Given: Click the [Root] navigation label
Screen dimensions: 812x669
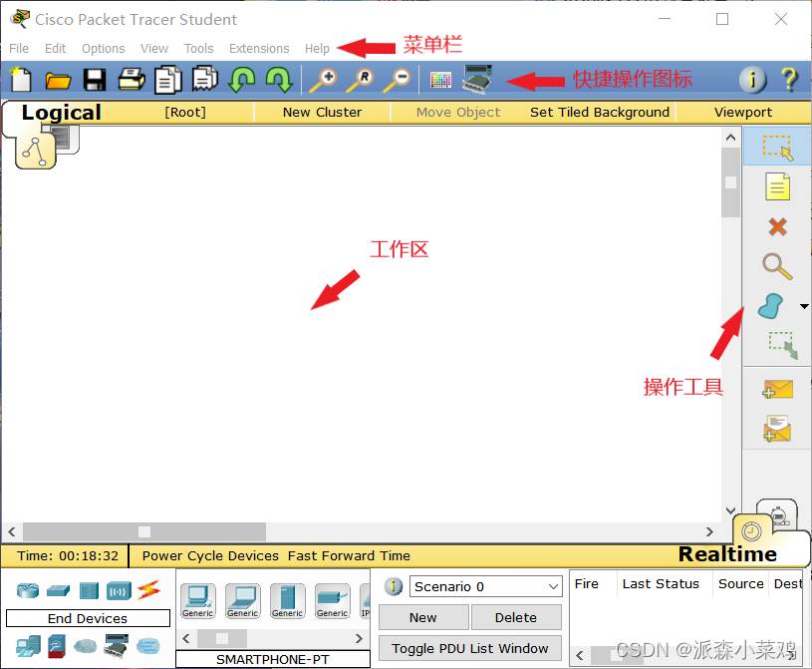Looking at the screenshot, I should (x=185, y=112).
